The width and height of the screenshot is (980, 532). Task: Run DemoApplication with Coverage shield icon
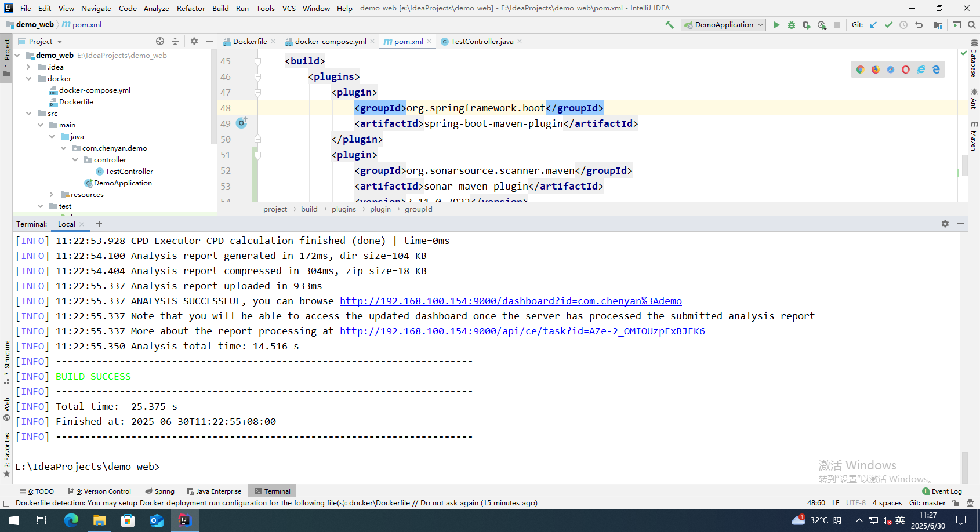807,25
